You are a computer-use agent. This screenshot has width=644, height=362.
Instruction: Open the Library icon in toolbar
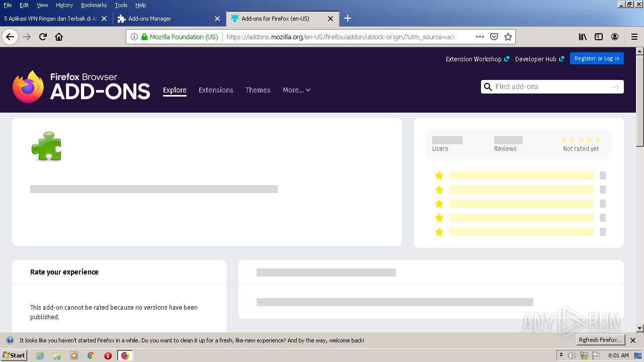[583, 37]
